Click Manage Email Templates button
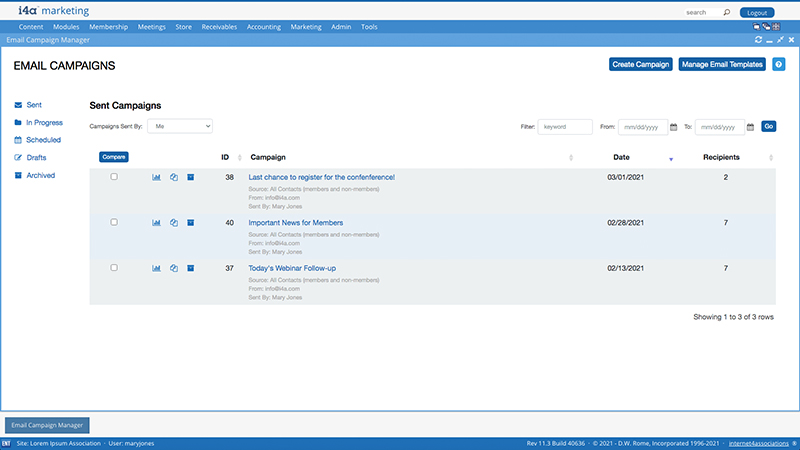 click(722, 64)
